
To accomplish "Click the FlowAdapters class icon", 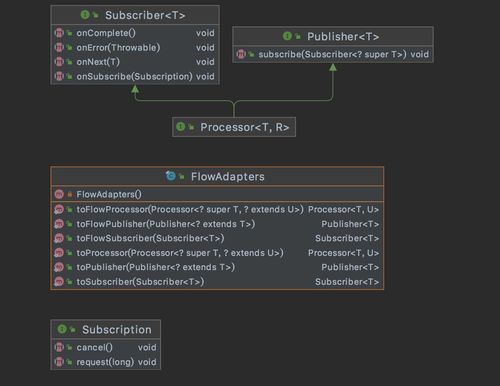I will click(x=171, y=176).
